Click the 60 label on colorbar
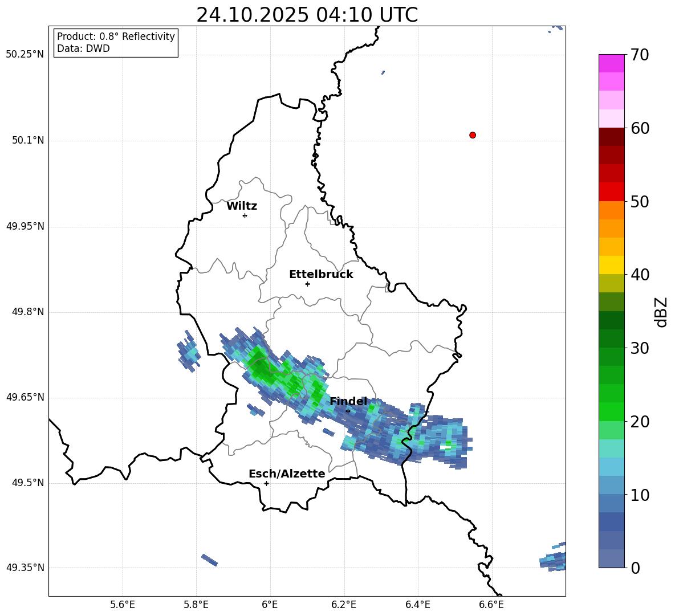 tap(639, 128)
